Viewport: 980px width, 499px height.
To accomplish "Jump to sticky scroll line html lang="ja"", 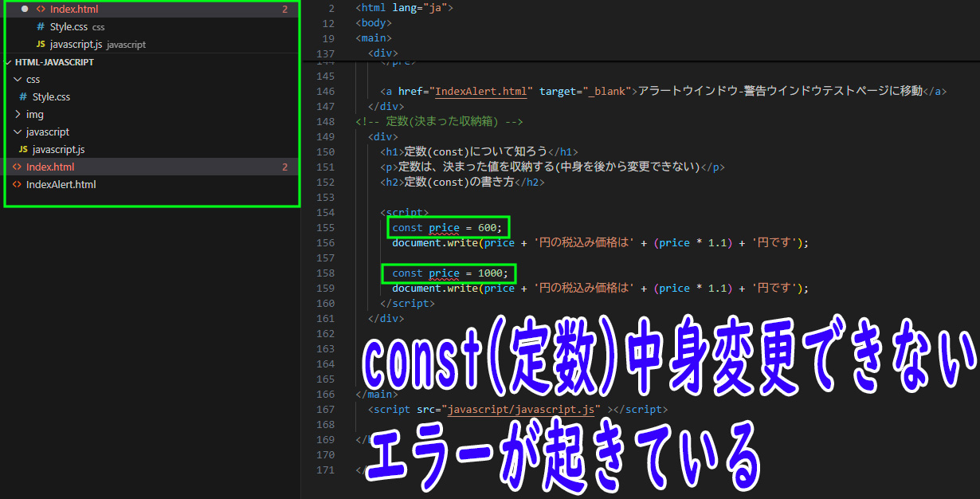I will coord(404,8).
